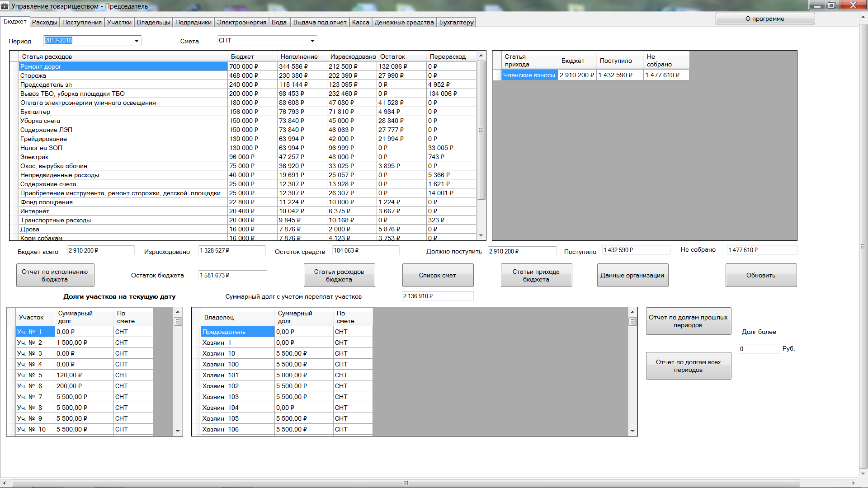This screenshot has width=868, height=488.
Task: Open Данные организации
Action: [632, 275]
